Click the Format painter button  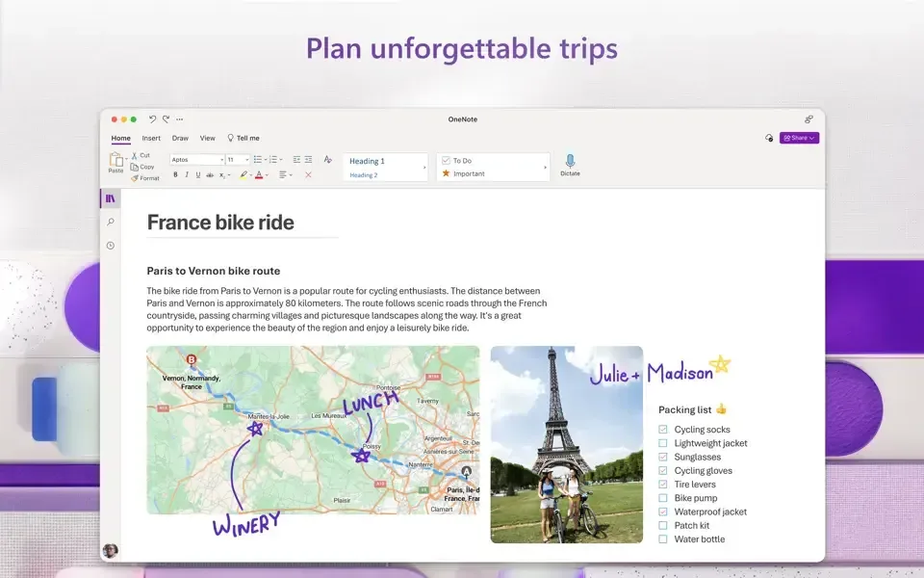(x=144, y=178)
